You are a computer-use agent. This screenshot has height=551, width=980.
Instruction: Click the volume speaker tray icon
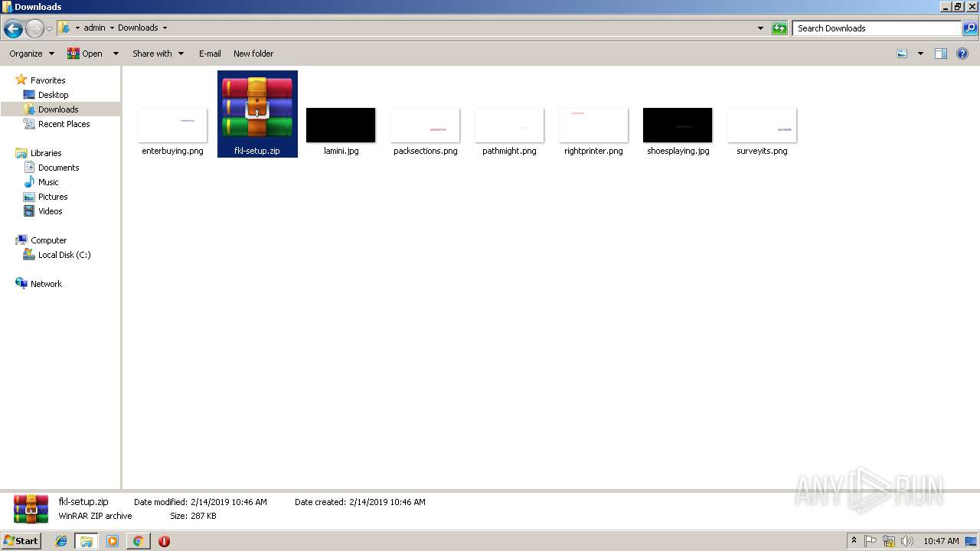(906, 541)
